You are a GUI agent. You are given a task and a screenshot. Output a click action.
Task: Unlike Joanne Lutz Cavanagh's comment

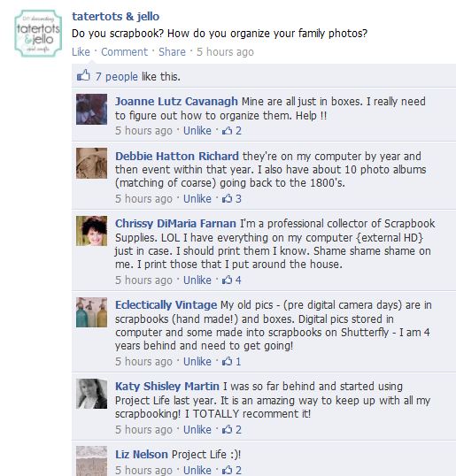(x=197, y=131)
